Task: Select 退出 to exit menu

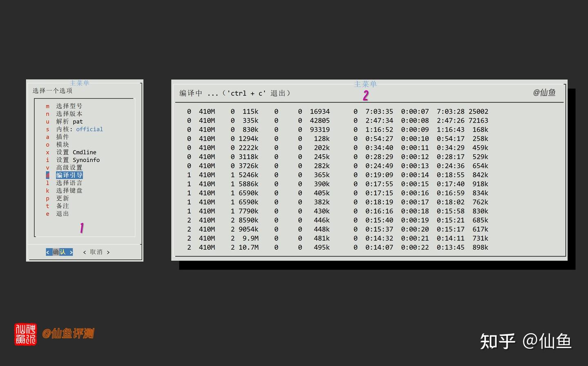Action: click(x=57, y=214)
